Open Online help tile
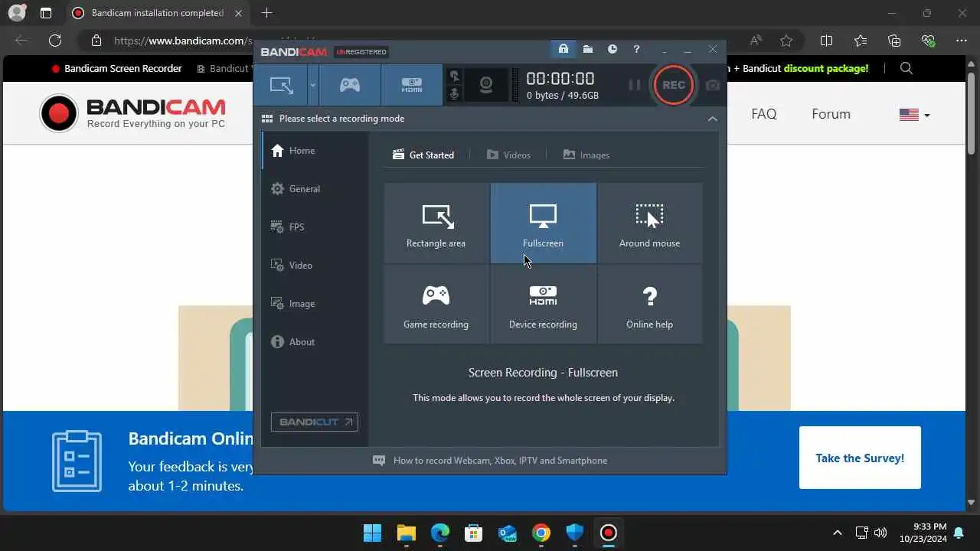 click(x=649, y=305)
